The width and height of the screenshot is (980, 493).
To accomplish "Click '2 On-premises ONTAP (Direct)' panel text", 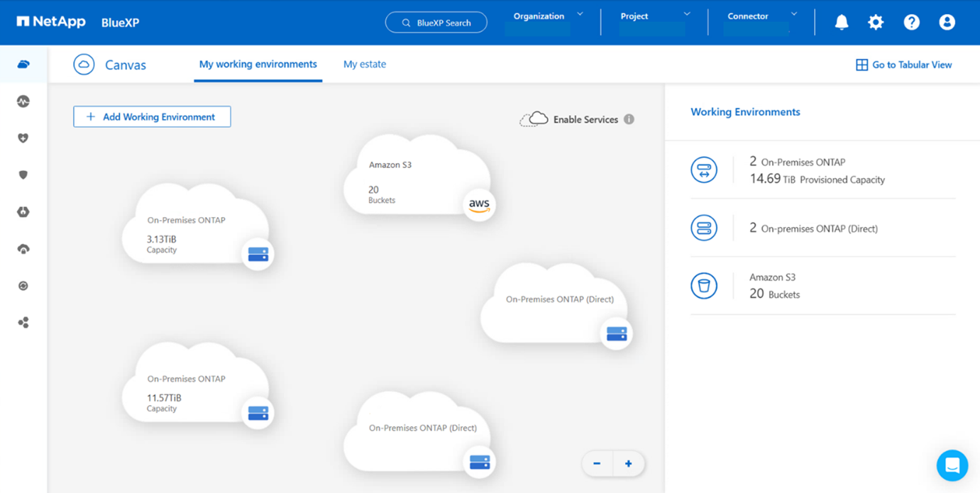I will [813, 228].
